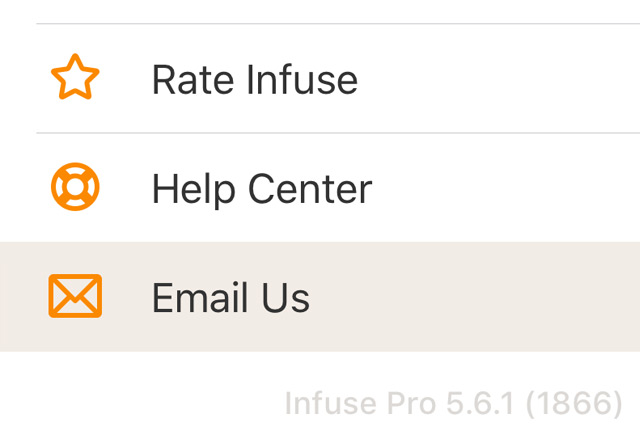This screenshot has height=445, width=640.
Task: Click the blank row above Rate Infuse
Action: click(320, 11)
